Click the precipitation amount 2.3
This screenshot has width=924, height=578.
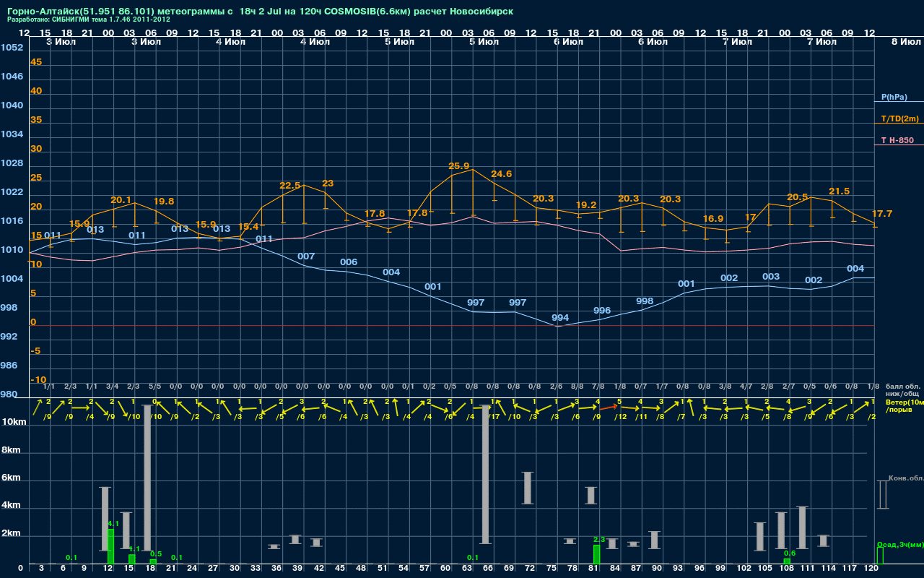599,540
